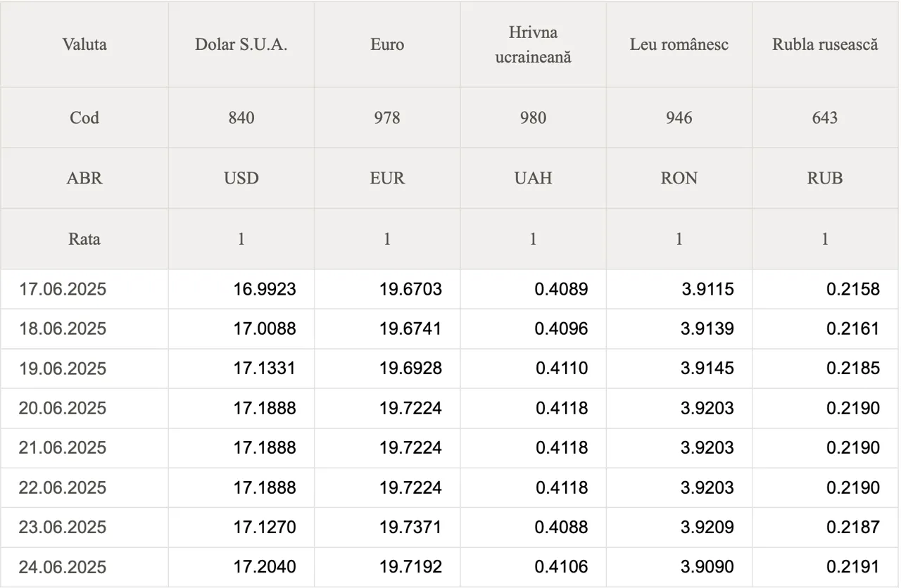Click the RUB abbreviation cell

coord(825,178)
